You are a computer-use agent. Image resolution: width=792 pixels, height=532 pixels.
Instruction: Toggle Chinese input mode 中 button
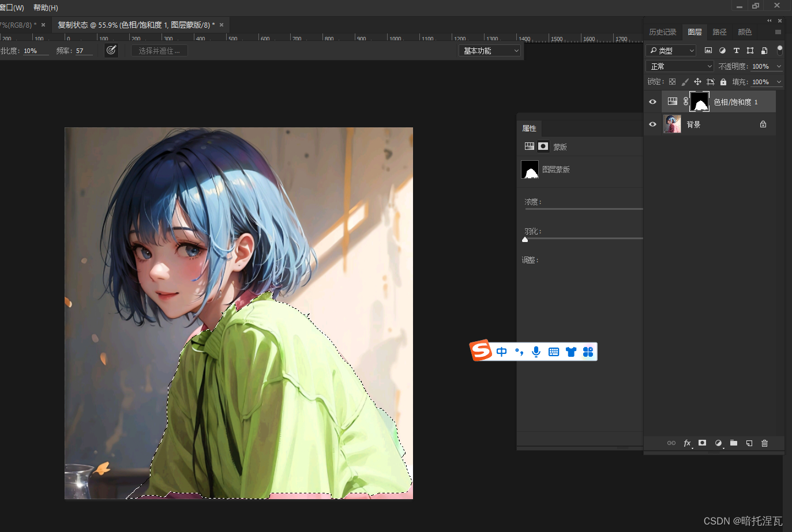(x=502, y=352)
